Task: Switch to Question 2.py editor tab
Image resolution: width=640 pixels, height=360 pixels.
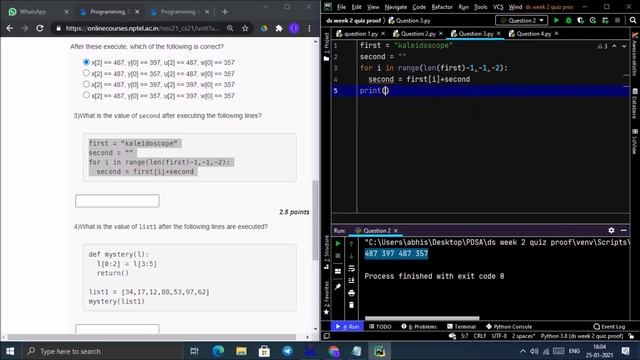Action: pos(418,33)
